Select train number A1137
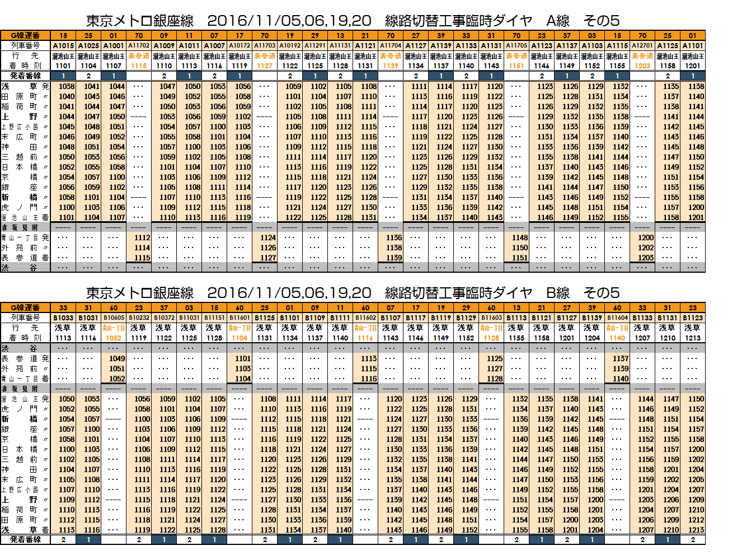Viewport: 756px width, 555px height. (567, 45)
